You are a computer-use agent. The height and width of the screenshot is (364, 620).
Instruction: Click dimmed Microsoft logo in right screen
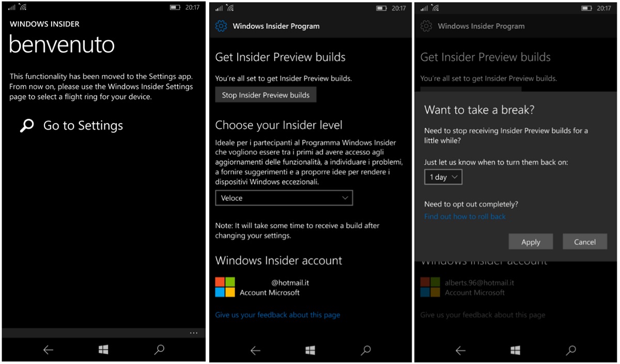(x=430, y=287)
